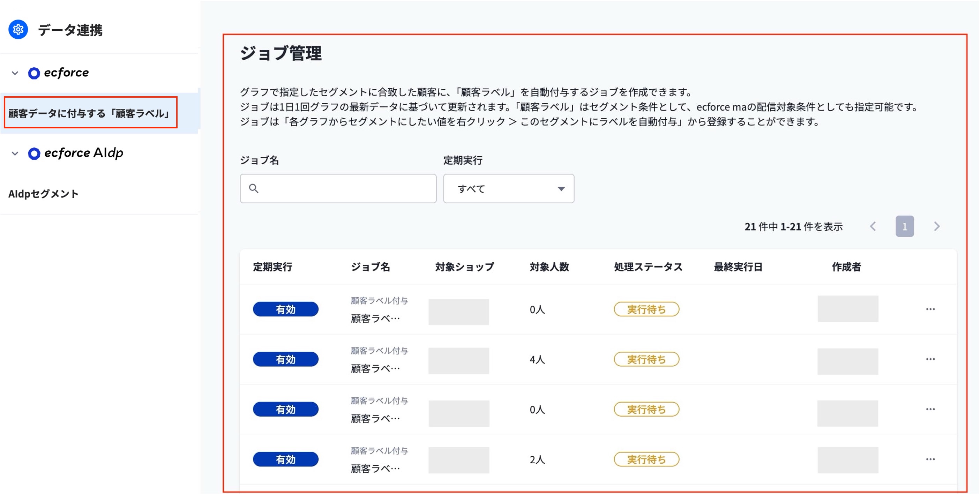Click the ecforce logo icon
The height and width of the screenshot is (494, 980).
(34, 73)
